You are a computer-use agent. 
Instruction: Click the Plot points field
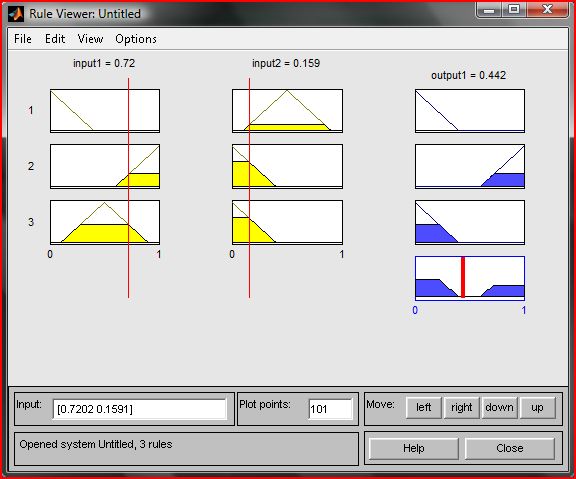(x=330, y=409)
